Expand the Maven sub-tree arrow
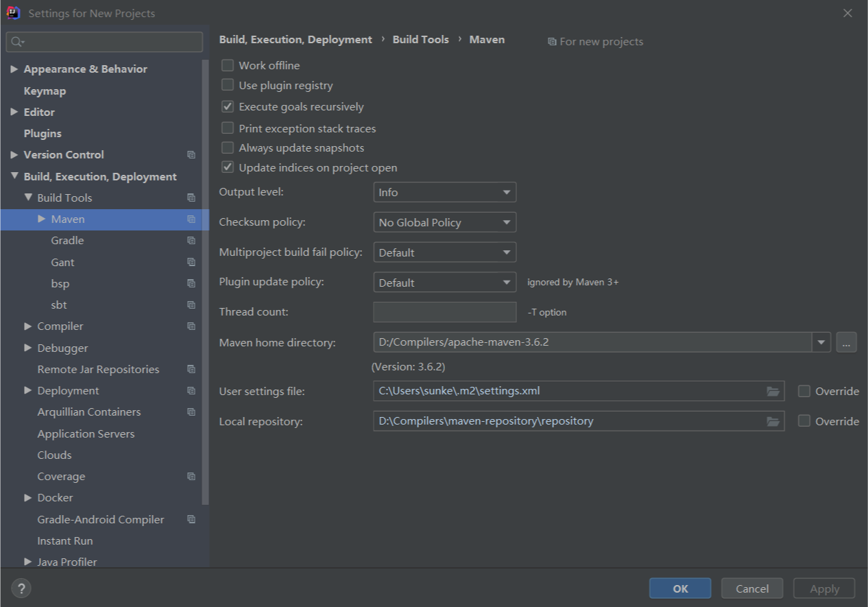Screen dimensions: 868x607 coord(41,219)
